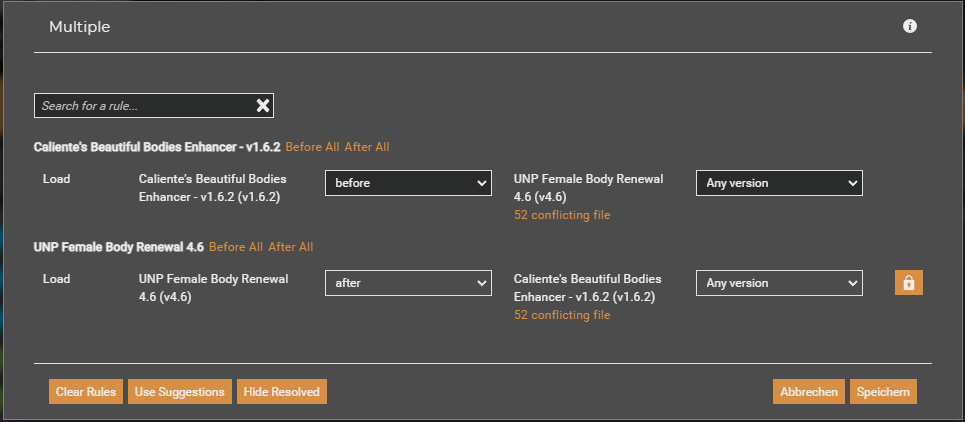Open 'Any version' dropdown beside the lock icon
965x422 pixels.
pyautogui.click(x=779, y=283)
